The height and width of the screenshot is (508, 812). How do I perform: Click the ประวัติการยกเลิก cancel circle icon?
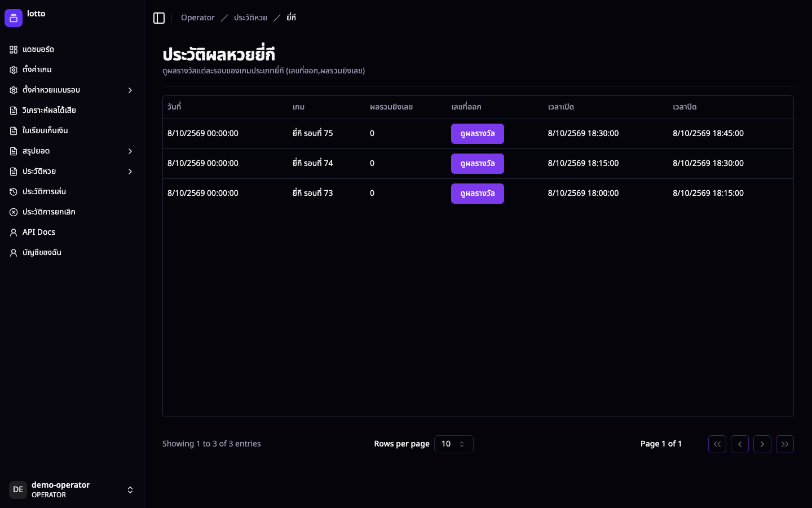tap(14, 212)
